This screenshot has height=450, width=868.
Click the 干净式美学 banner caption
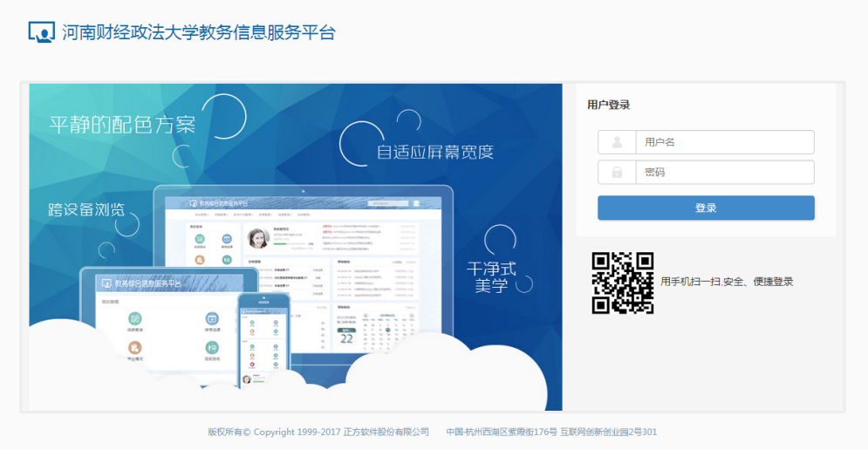491,276
